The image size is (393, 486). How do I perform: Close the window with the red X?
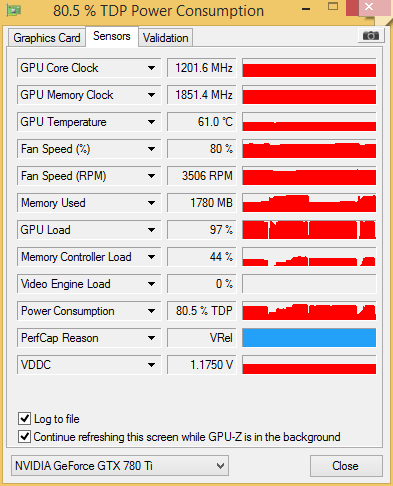[x=368, y=7]
